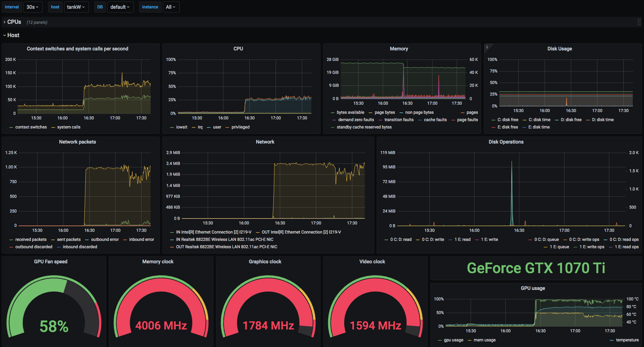
Task: Click the CPUs row drag handle icon
Action: coord(639,22)
